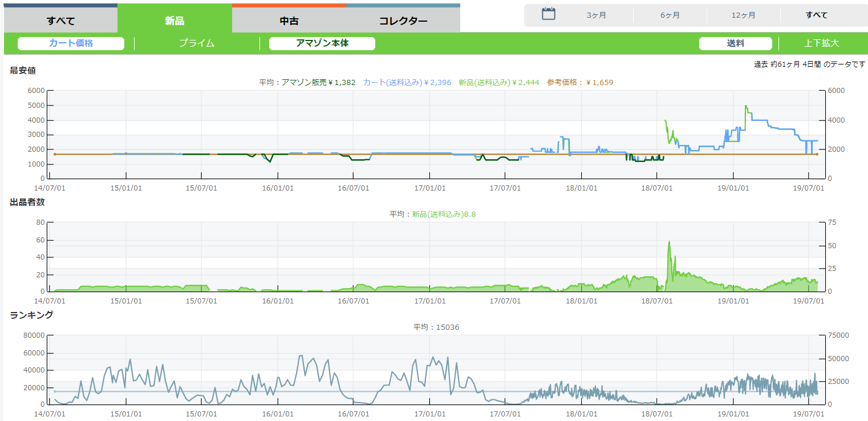Click the 参考価格 legend label
Viewport: 868px width, 421px height.
pos(579,83)
